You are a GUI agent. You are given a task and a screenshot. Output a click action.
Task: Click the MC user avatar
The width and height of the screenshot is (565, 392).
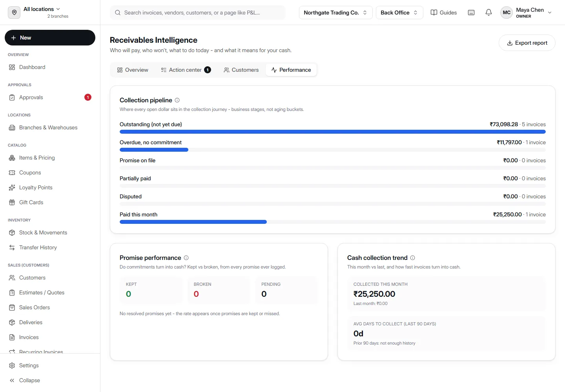coord(507,13)
